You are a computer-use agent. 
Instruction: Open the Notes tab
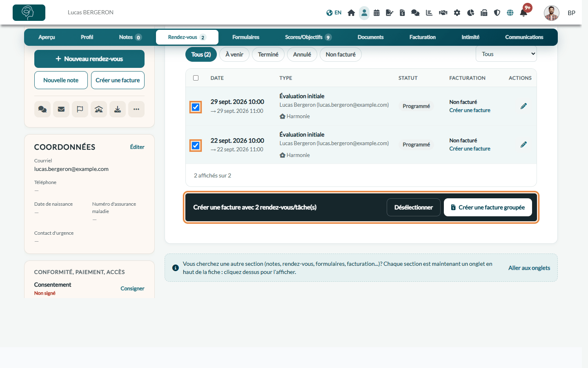pyautogui.click(x=130, y=37)
